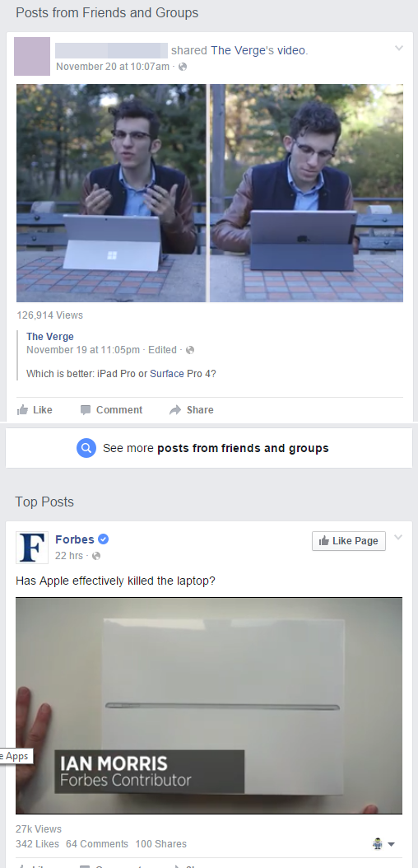The width and height of the screenshot is (418, 868).
Task: Click the blurred profile picture of the sharer
Action: click(32, 57)
